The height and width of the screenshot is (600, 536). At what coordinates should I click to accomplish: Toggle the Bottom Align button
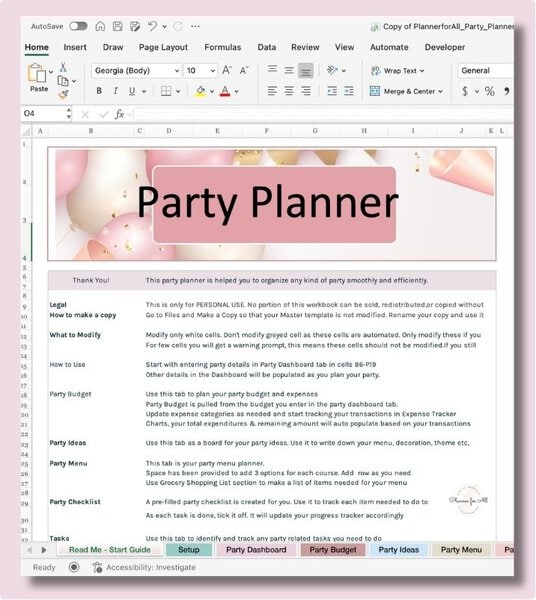(306, 71)
